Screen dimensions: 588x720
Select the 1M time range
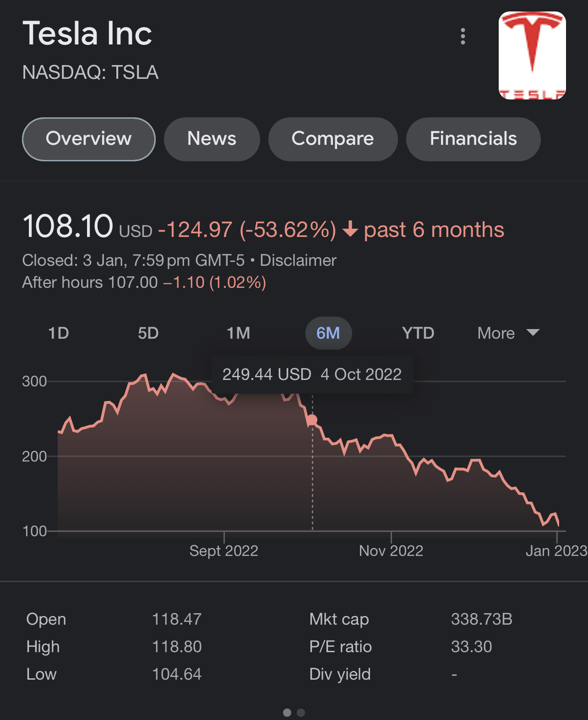(239, 333)
